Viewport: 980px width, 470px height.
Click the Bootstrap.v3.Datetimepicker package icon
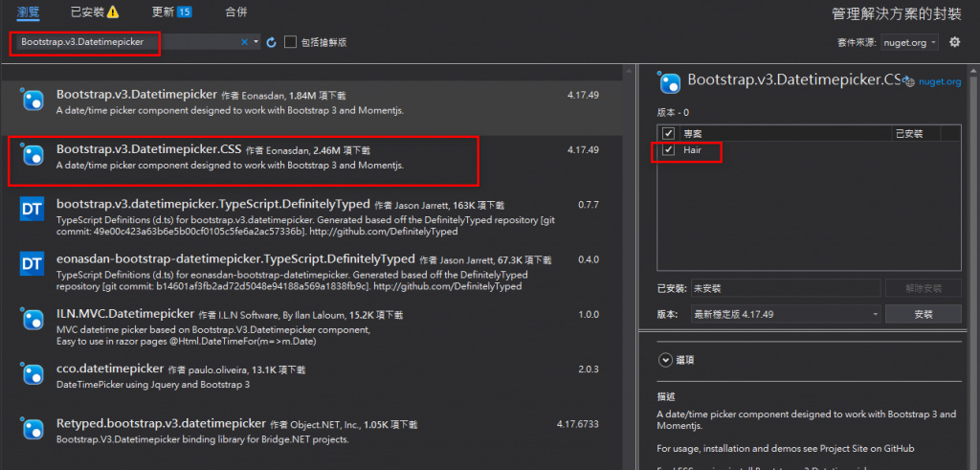click(x=32, y=100)
